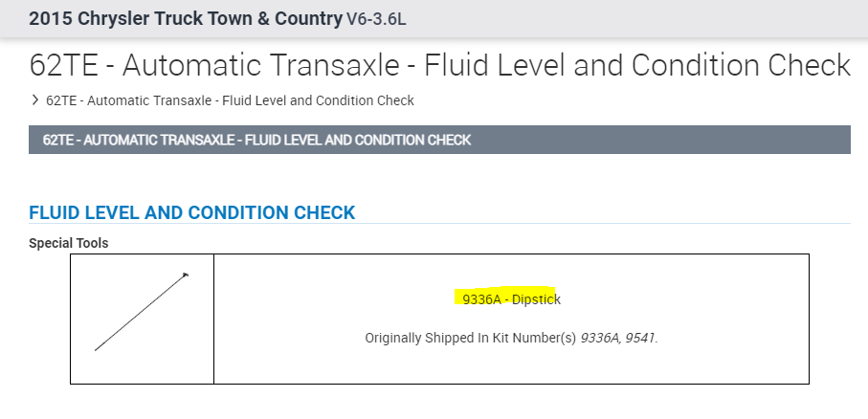Click the word Dipstick in the tool name

(x=536, y=299)
